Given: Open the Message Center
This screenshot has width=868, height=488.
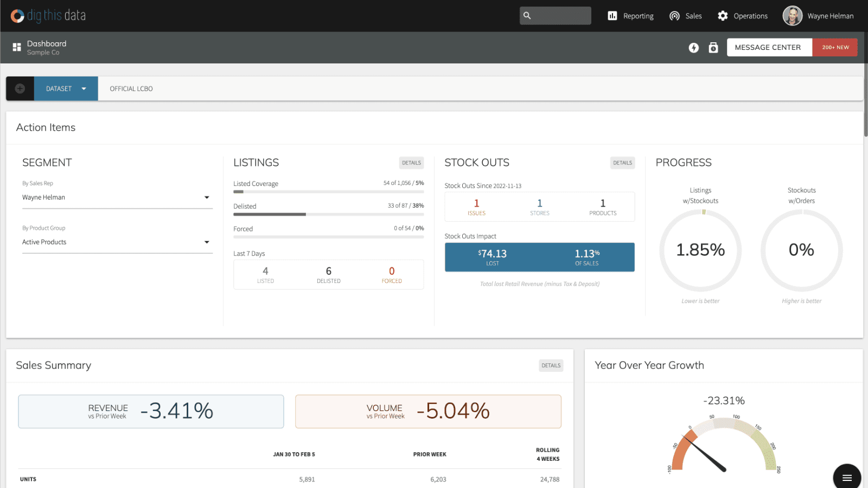Looking at the screenshot, I should coord(769,47).
